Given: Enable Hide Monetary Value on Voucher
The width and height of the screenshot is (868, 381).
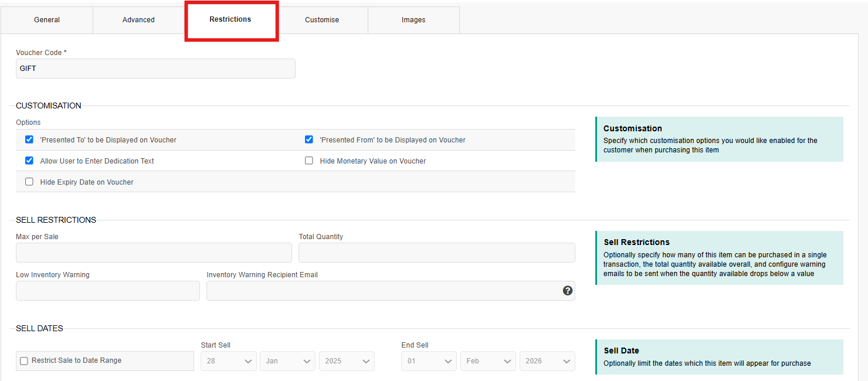Looking at the screenshot, I should coord(309,161).
